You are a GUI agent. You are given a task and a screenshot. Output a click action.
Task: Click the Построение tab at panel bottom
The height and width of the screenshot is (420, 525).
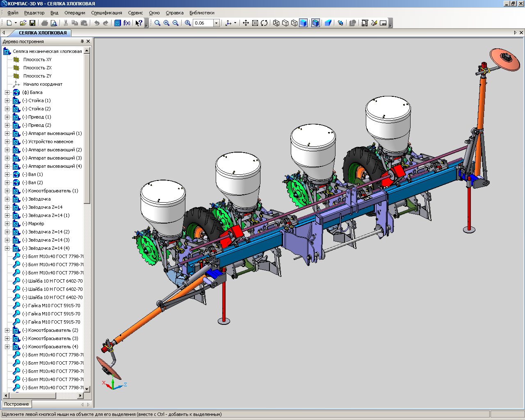[x=16, y=404]
